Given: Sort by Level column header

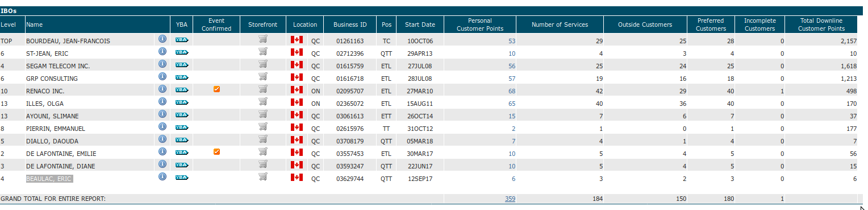Looking at the screenshot, I should click(8, 24).
